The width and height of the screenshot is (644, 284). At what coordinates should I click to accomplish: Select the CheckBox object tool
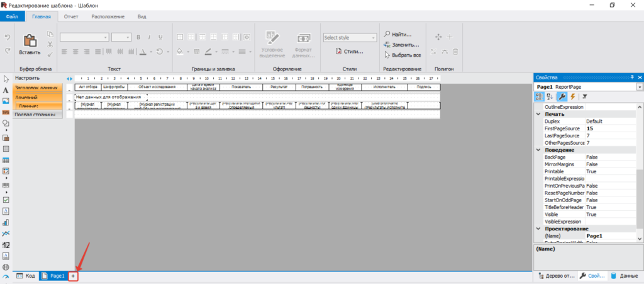click(x=6, y=200)
